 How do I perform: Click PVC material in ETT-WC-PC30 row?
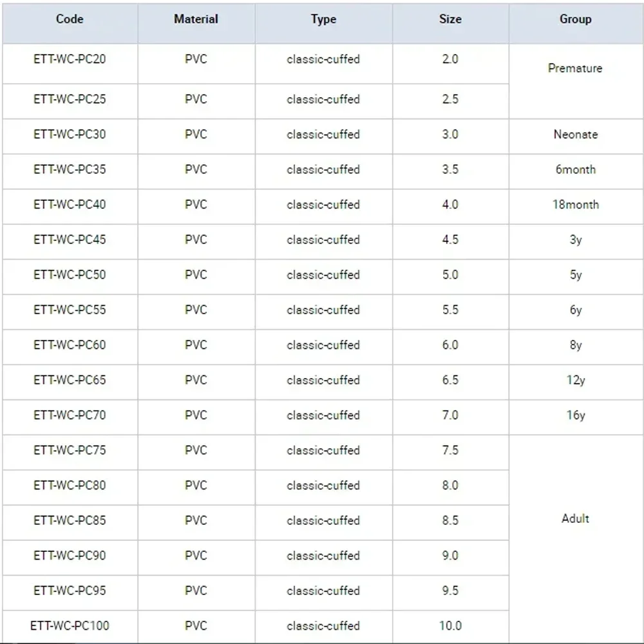(196, 135)
